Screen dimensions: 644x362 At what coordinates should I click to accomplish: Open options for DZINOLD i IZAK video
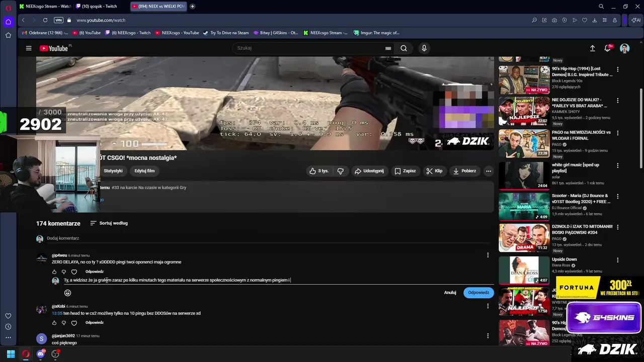[x=618, y=227]
